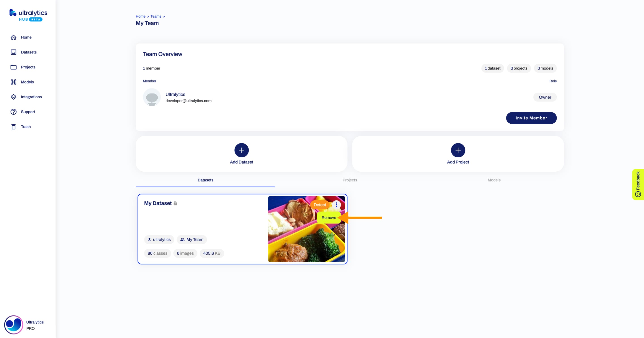Viewport: 644px width, 338px height.
Task: Click the Support icon in sidebar
Action: (x=14, y=112)
